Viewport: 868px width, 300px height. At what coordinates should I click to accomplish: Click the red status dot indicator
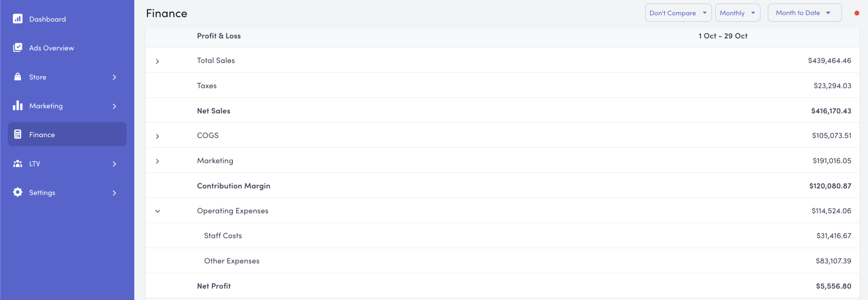(857, 13)
